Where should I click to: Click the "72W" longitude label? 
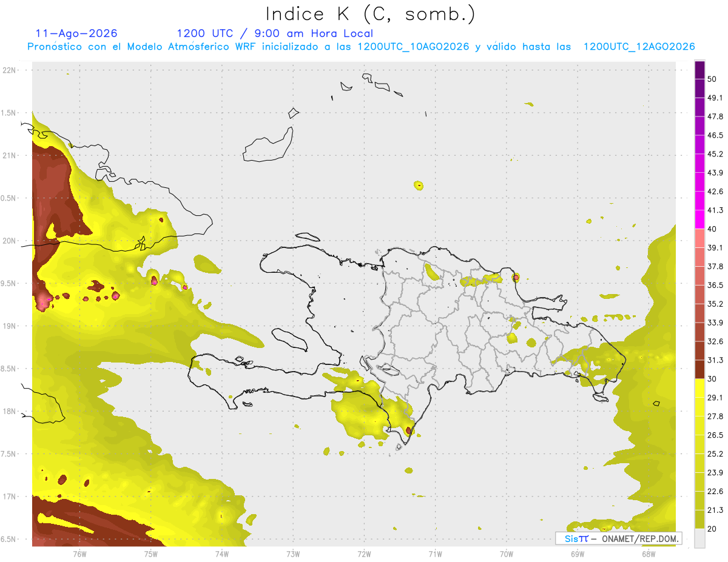[365, 554]
